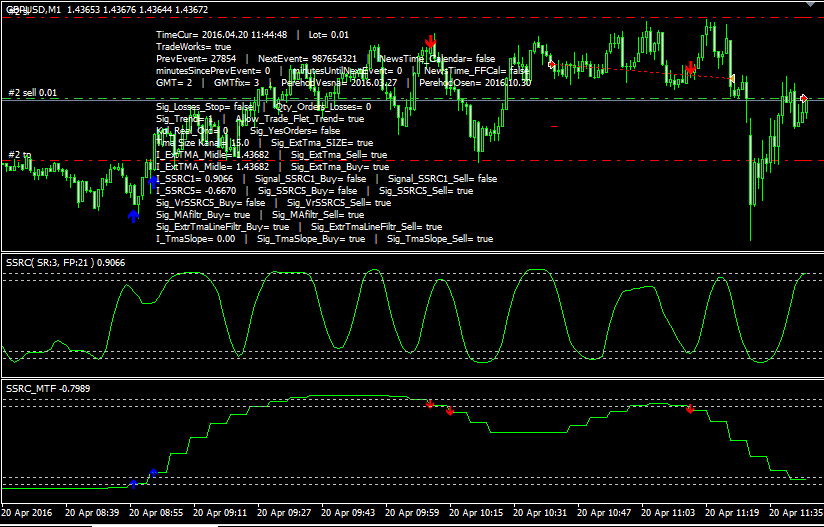Viewport: 824px width, 527px height.
Task: Click the '20 Apr 10:31' time axis label
Action: (541, 512)
